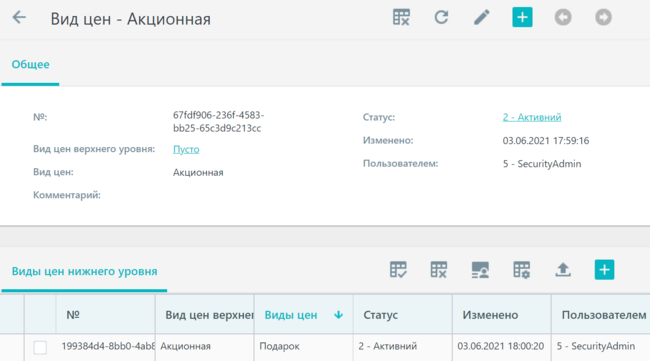Refresh the price type record

441,17
